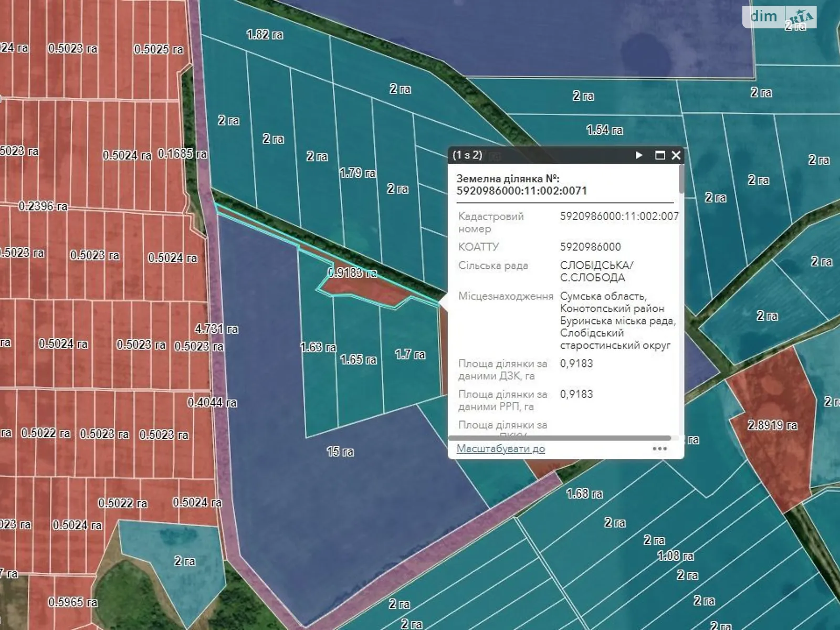Open popup more options ellipsis menu
This screenshot has height=630, width=840.
coord(659,449)
